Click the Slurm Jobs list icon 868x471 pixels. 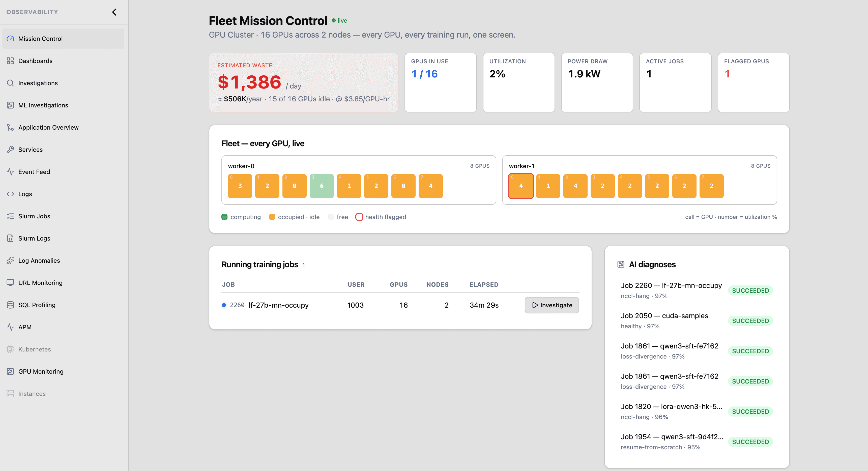(x=10, y=216)
